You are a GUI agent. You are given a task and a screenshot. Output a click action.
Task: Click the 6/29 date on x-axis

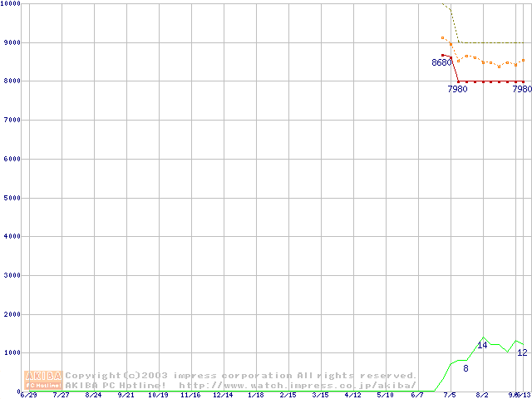pos(28,395)
